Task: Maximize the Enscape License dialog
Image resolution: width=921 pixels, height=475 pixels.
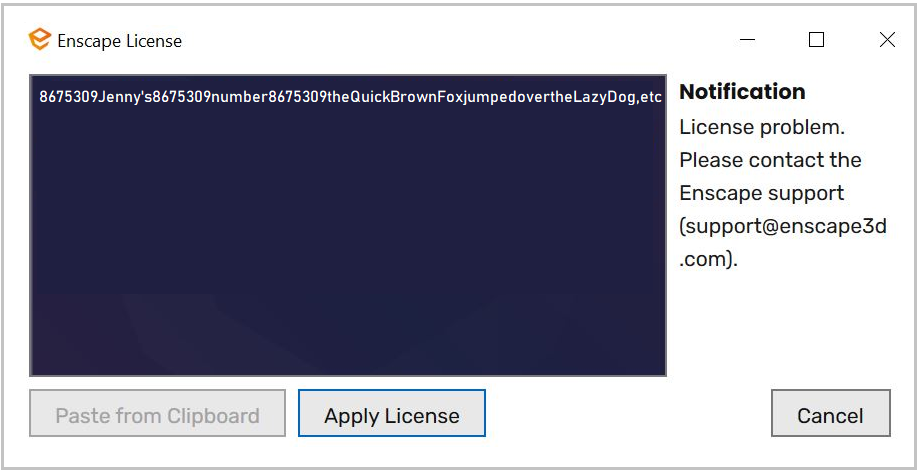Action: coord(816,39)
